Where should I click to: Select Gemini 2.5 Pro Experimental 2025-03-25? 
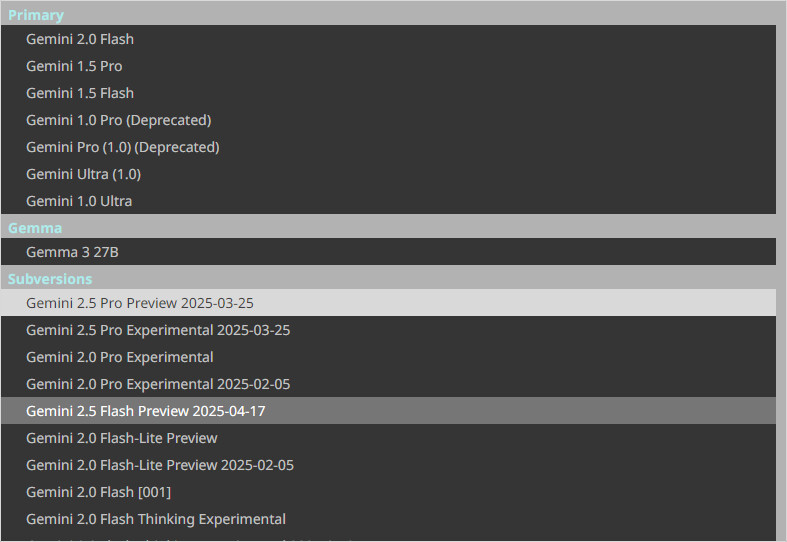point(158,330)
